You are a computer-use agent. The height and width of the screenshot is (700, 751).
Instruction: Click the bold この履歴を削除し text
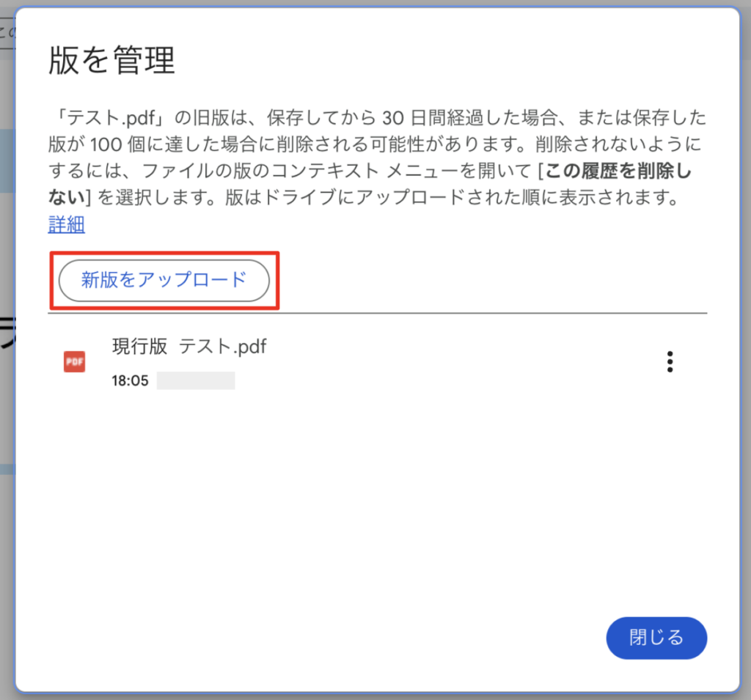pos(618,171)
